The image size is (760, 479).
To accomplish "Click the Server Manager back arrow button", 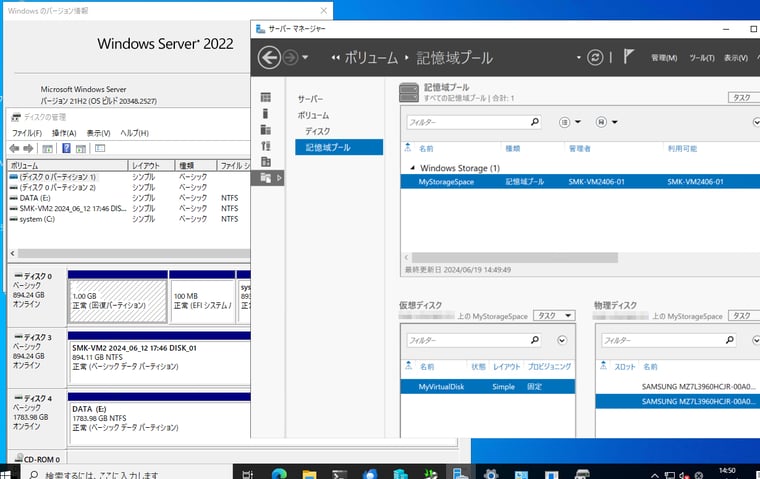I will tap(269, 58).
